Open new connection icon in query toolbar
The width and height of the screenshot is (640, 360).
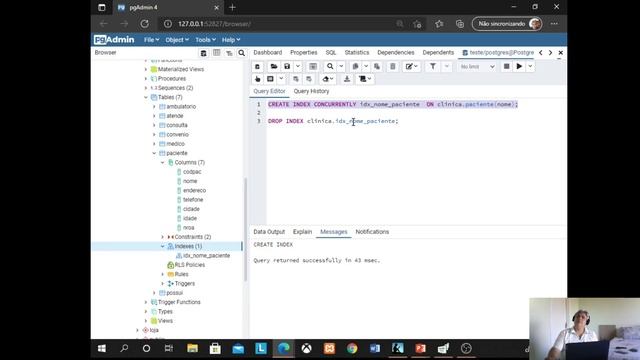point(257,67)
